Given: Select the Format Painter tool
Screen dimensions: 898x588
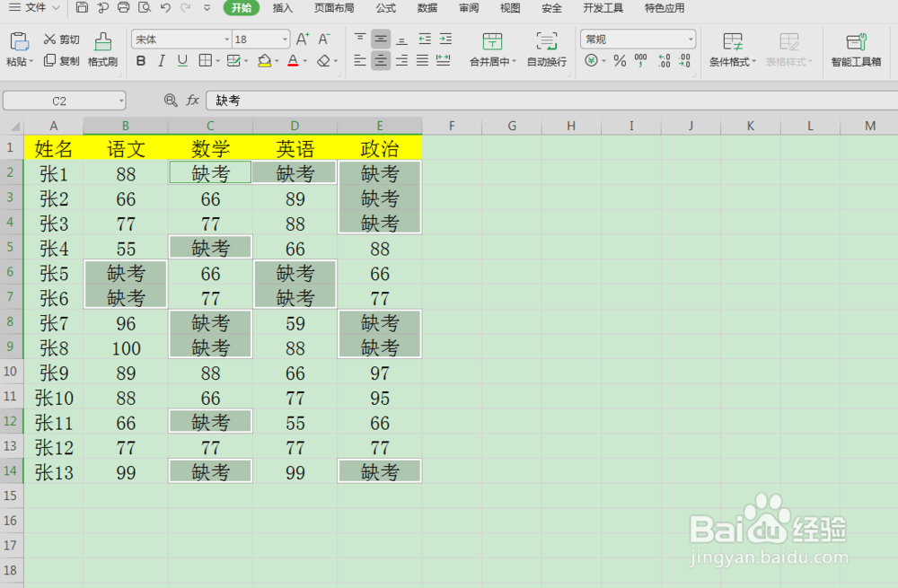Looking at the screenshot, I should [x=101, y=49].
